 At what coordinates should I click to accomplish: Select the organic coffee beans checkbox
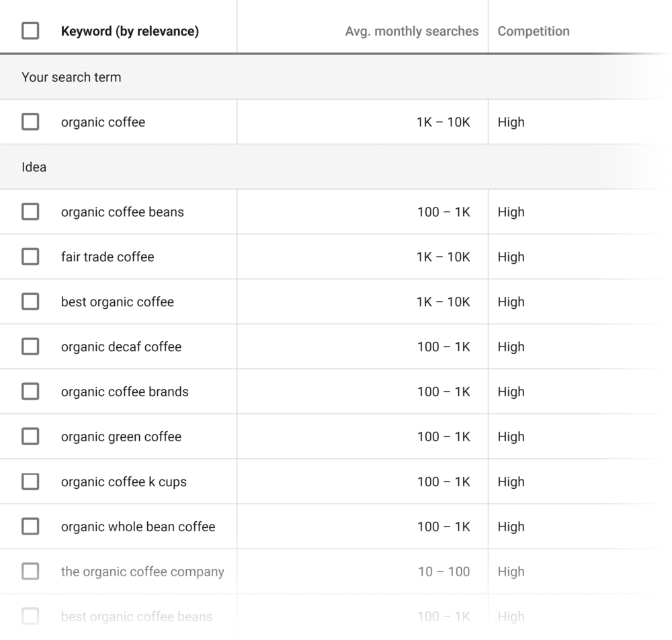[30, 212]
